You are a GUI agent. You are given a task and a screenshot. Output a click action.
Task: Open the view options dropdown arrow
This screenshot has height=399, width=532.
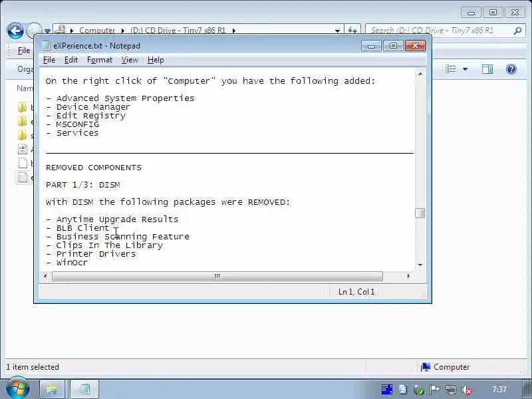coord(465,69)
